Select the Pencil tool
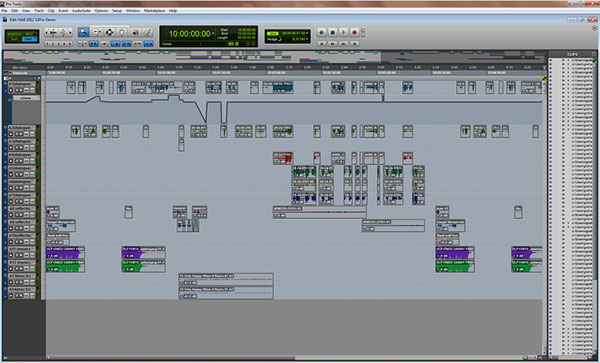This screenshot has width=600, height=363. 148,32
